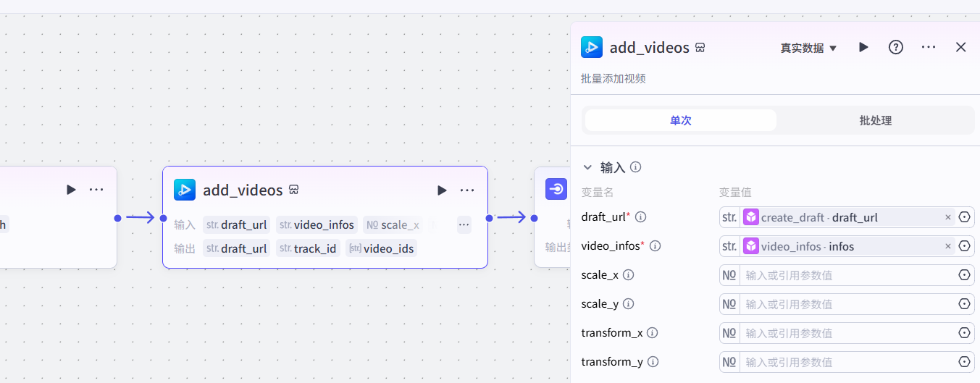Click info icon next to scale_x label
Image resolution: width=980 pixels, height=383 pixels.
[x=629, y=275]
